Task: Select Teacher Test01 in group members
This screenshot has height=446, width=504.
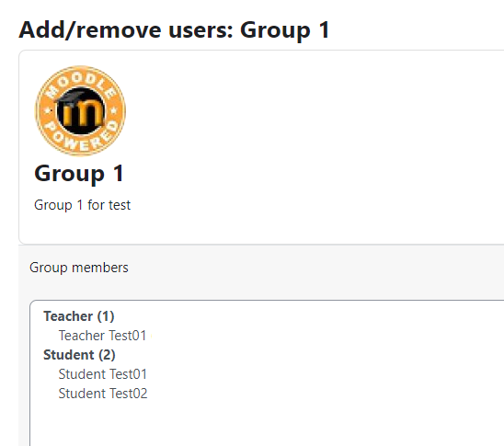Action: [102, 336]
